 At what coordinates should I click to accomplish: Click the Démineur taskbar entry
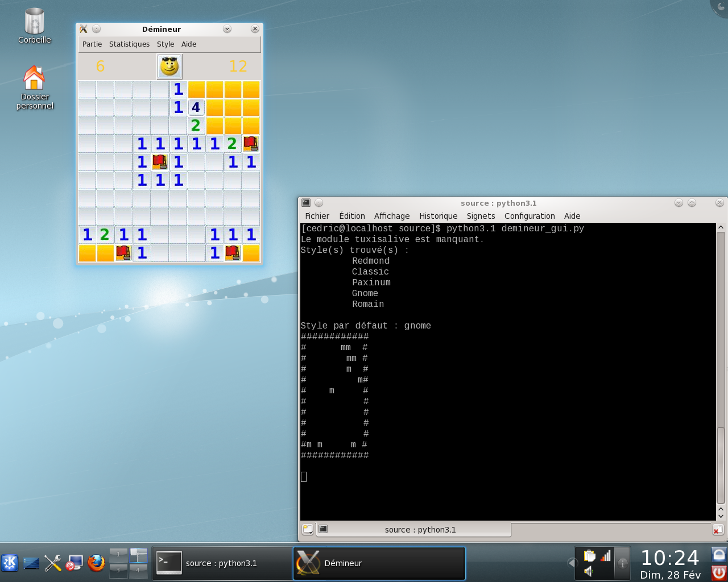click(379, 563)
